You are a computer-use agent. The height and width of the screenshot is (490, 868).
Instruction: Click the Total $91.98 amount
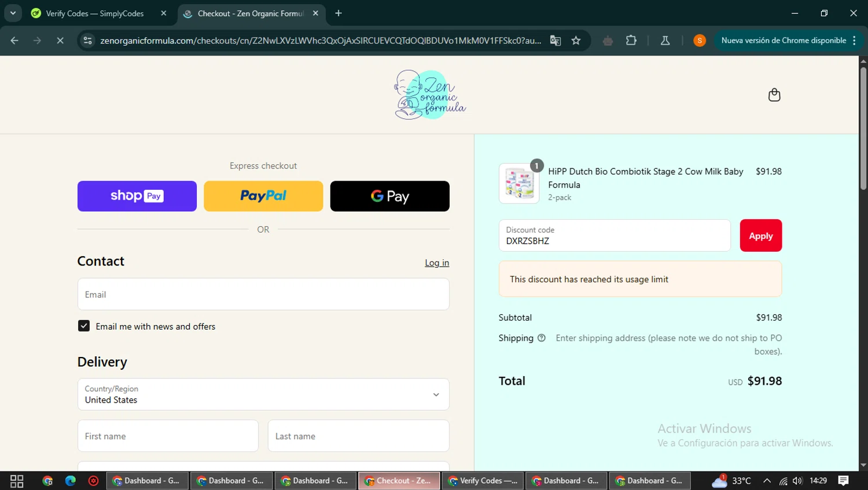(764, 381)
